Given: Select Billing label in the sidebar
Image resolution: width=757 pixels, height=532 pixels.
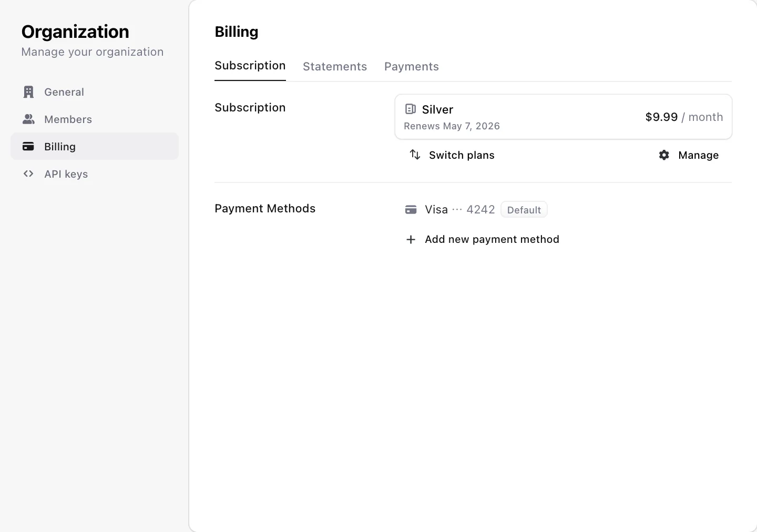Looking at the screenshot, I should tap(60, 147).
